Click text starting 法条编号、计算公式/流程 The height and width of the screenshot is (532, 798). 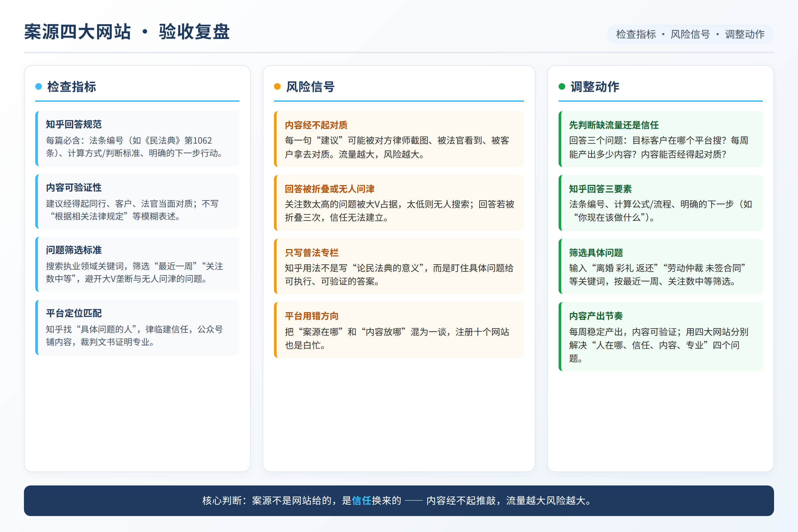pos(661,211)
